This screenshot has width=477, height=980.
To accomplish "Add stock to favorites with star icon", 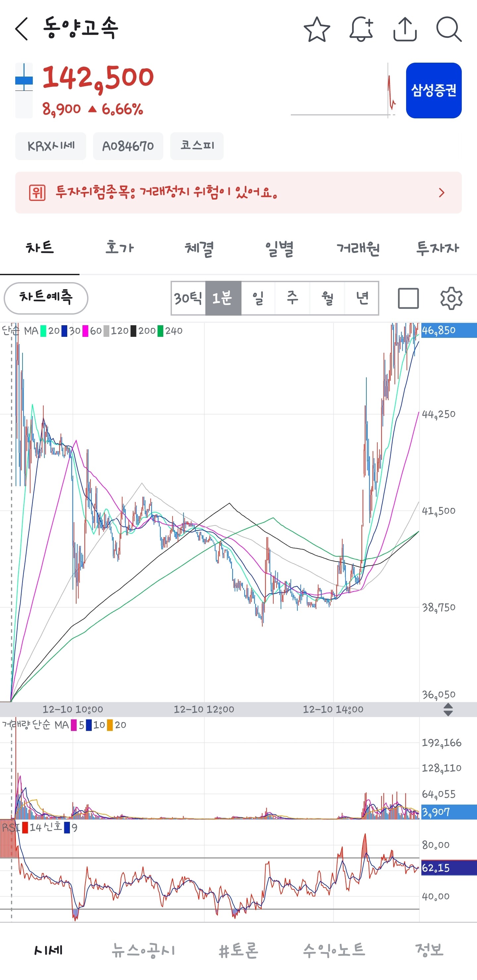I will (x=317, y=29).
